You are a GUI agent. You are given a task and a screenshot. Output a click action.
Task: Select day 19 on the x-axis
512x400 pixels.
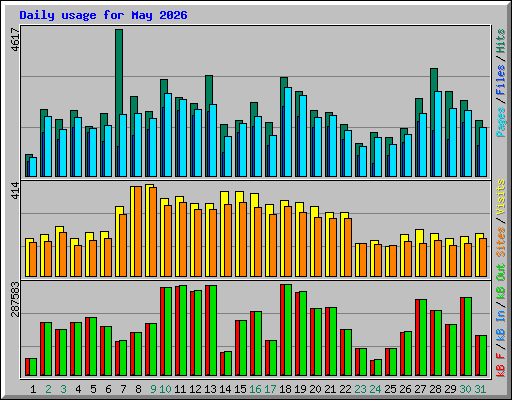coord(300,389)
